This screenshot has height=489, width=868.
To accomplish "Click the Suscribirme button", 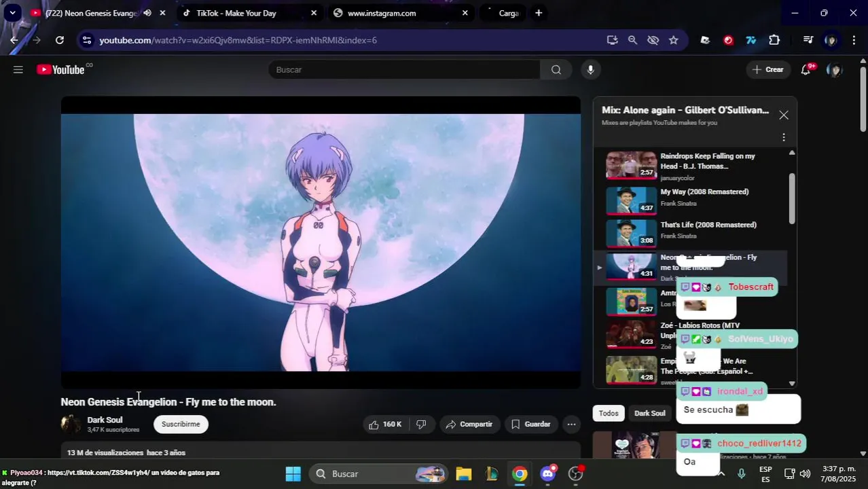I will point(181,424).
